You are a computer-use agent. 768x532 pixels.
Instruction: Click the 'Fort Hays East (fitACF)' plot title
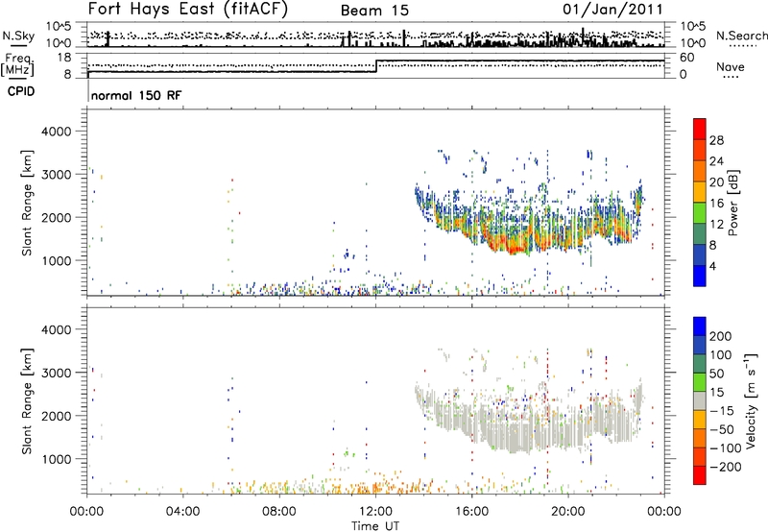coord(187,10)
